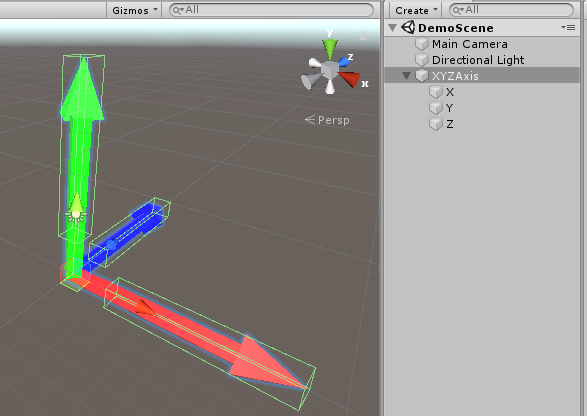Open the scene search type magnifier dropdown
Screen dimensions: 587x416
(x=178, y=10)
